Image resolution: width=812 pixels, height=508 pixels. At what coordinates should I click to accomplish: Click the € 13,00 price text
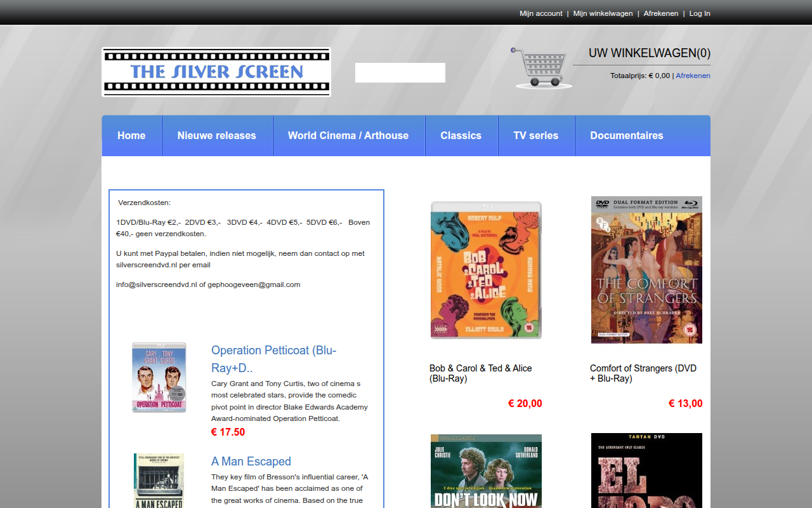click(686, 404)
